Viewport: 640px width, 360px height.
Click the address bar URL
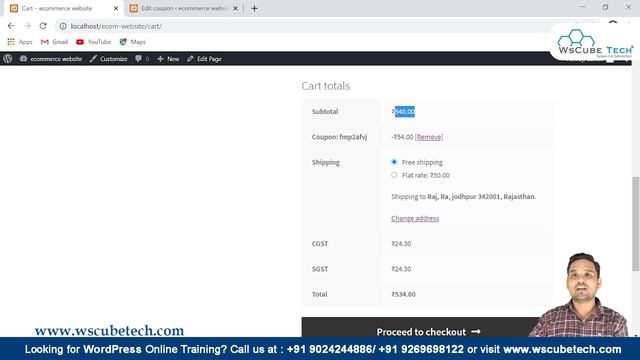116,26
